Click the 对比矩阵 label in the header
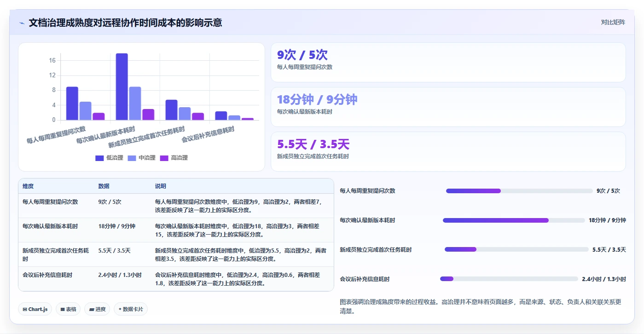This screenshot has width=644, height=334. coord(613,22)
